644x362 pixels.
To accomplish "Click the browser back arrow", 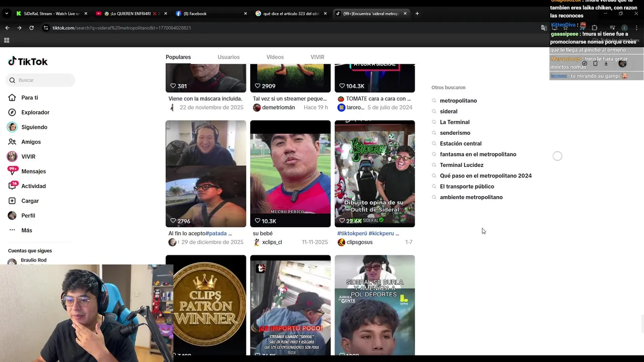I will (x=7, y=28).
